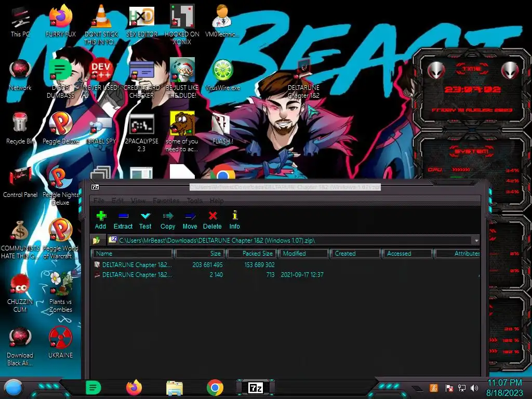Click the Recycle Bin desktop icon
Image resolution: width=532 pixels, height=399 pixels.
[x=20, y=128]
